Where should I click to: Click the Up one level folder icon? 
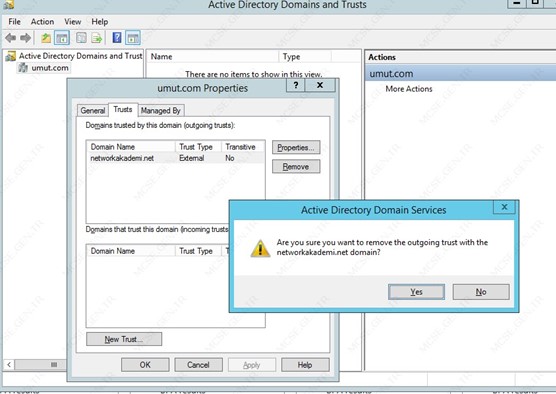pos(46,38)
